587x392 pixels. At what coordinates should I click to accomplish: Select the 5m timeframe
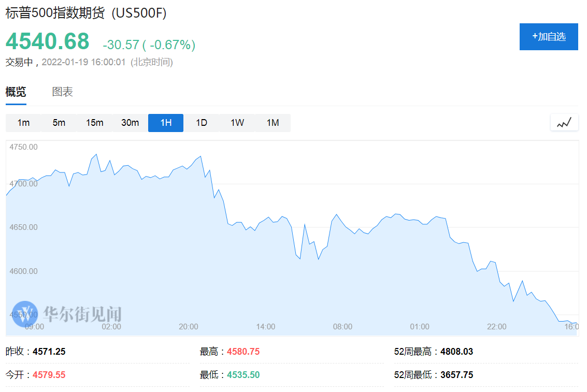click(x=59, y=123)
